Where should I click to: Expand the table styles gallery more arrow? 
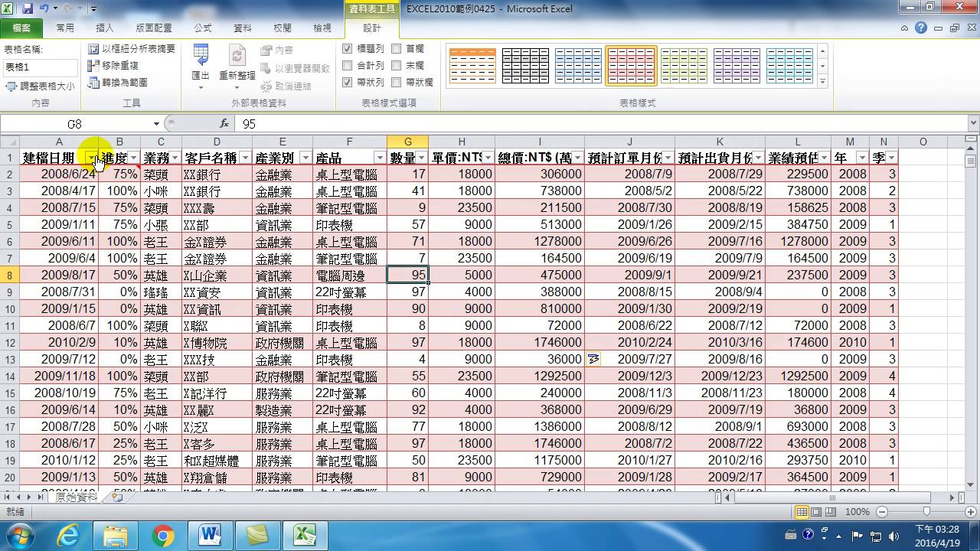(822, 82)
